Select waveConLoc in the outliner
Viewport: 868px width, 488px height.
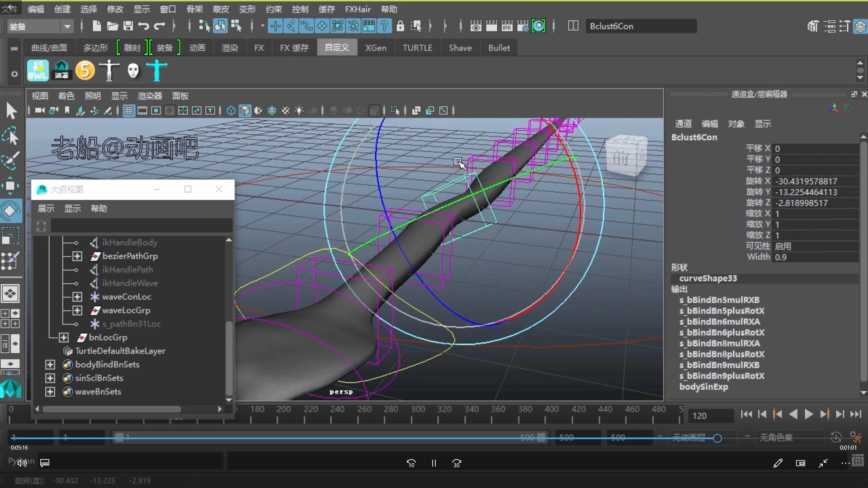[127, 297]
